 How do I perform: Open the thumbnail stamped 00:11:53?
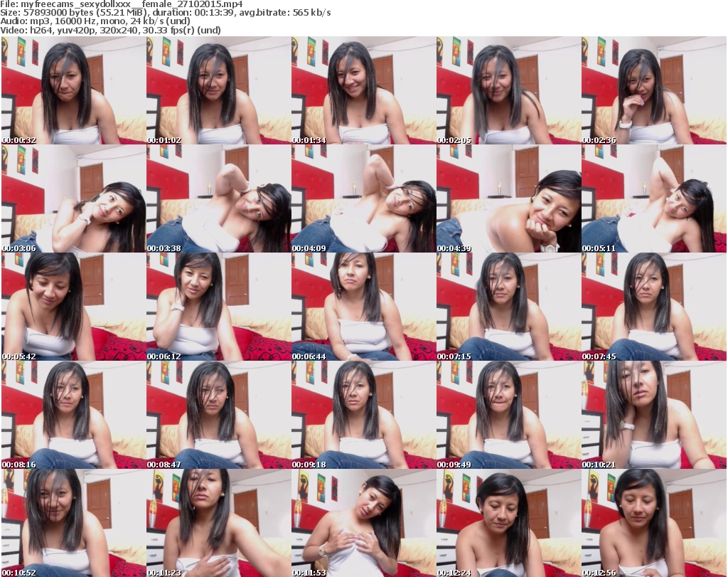click(x=363, y=523)
